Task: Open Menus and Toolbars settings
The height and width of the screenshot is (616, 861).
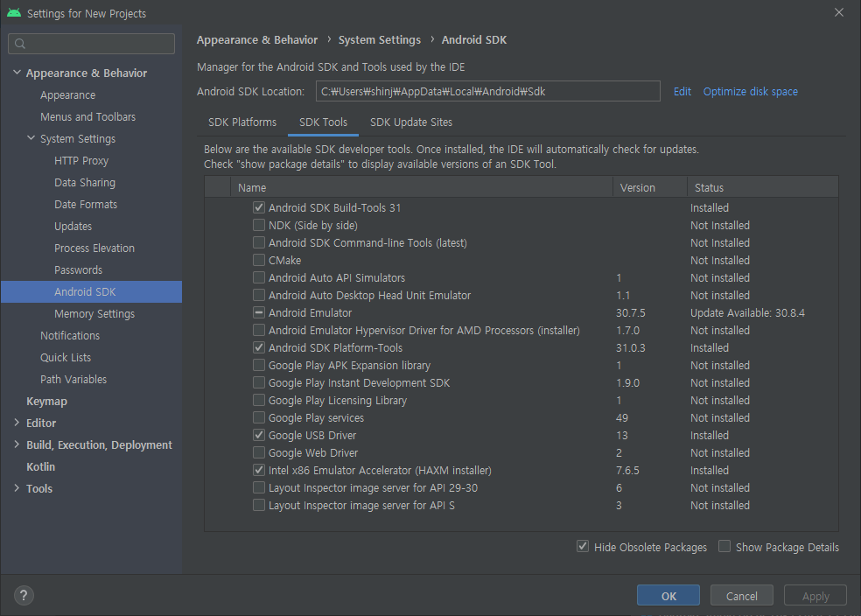Action: coord(87,117)
